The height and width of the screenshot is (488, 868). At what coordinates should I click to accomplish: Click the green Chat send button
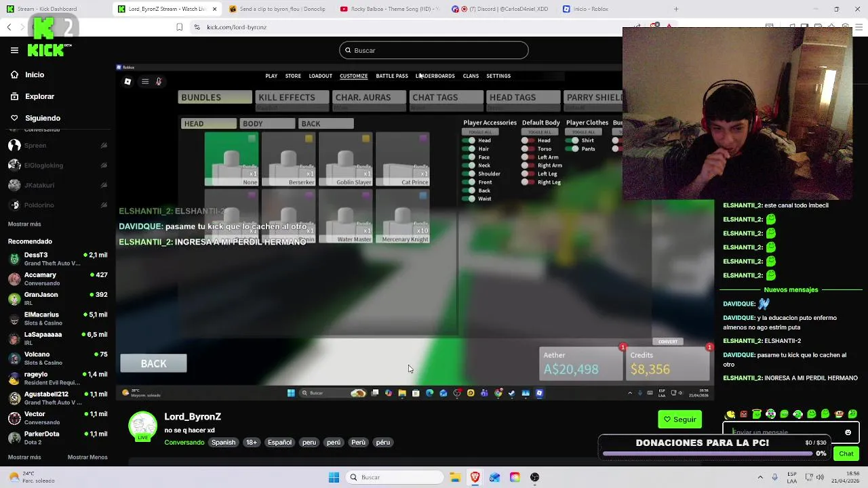coord(846,453)
